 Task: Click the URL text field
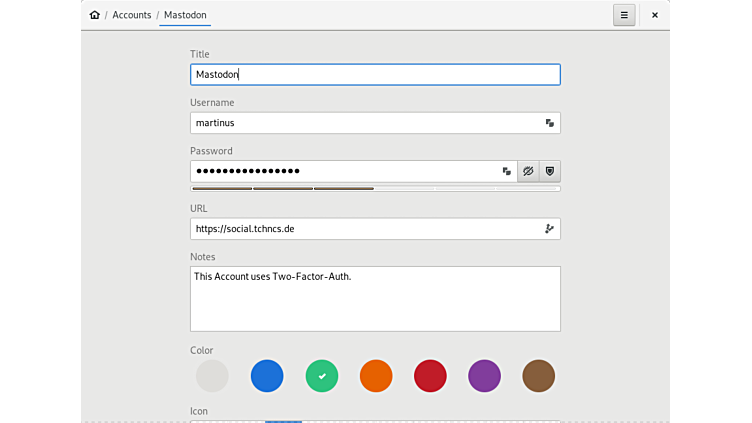click(365, 229)
